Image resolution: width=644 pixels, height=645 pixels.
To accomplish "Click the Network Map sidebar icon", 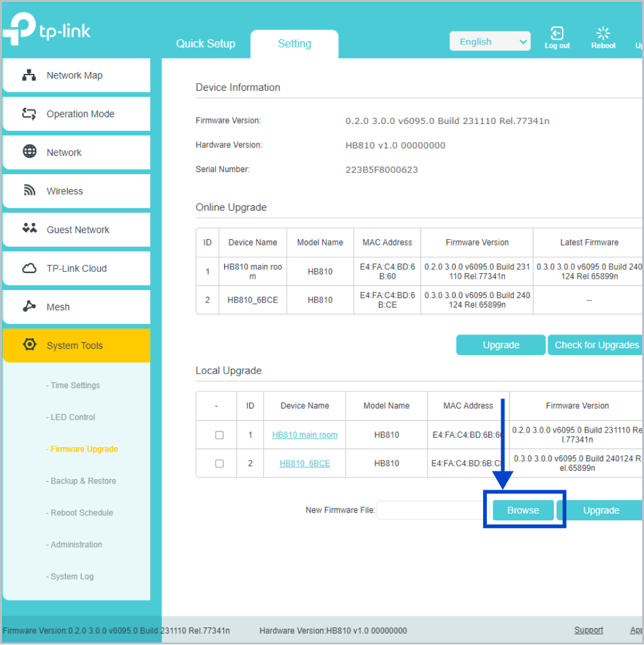I will (29, 75).
